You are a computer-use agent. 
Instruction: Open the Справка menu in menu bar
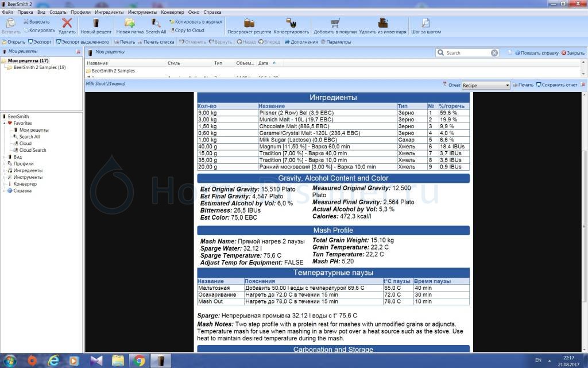[212, 13]
